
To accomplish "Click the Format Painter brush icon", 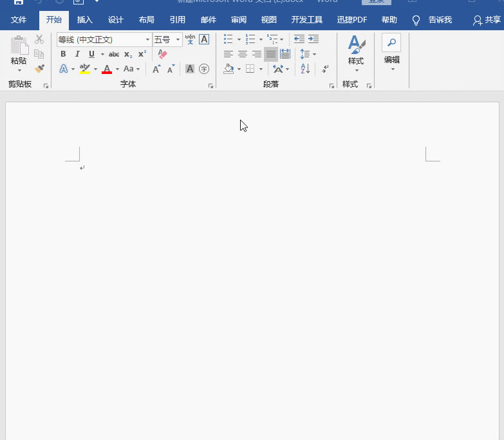I will coord(39,69).
